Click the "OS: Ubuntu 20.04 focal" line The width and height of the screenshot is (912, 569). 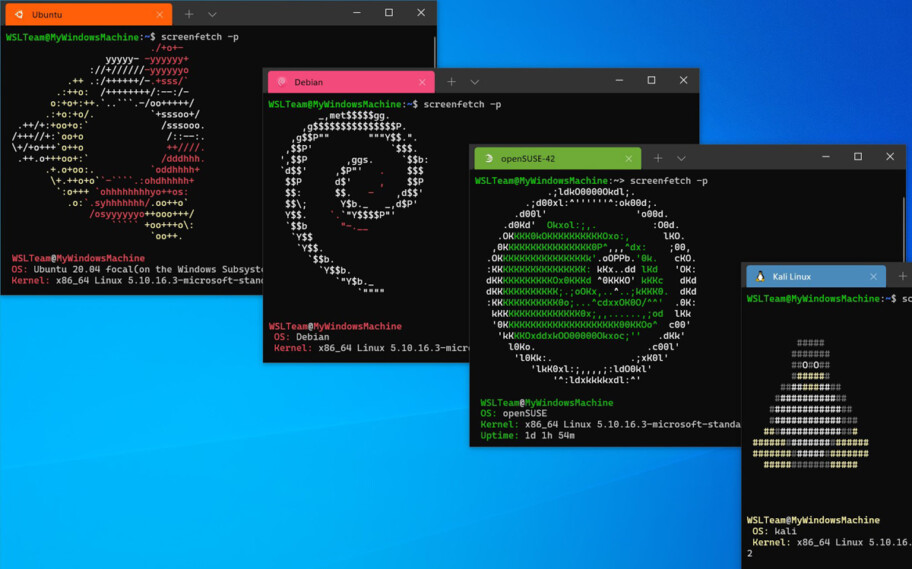[x=137, y=269]
